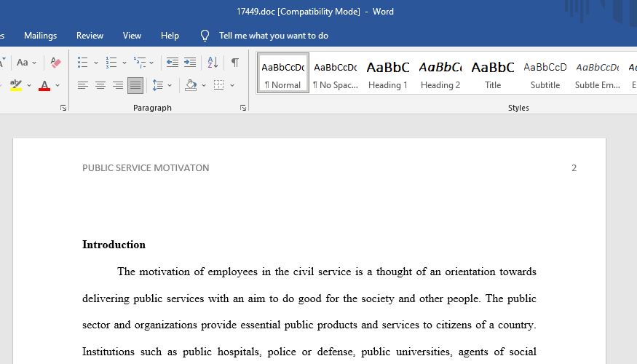Apply the Subtitle style

545,73
